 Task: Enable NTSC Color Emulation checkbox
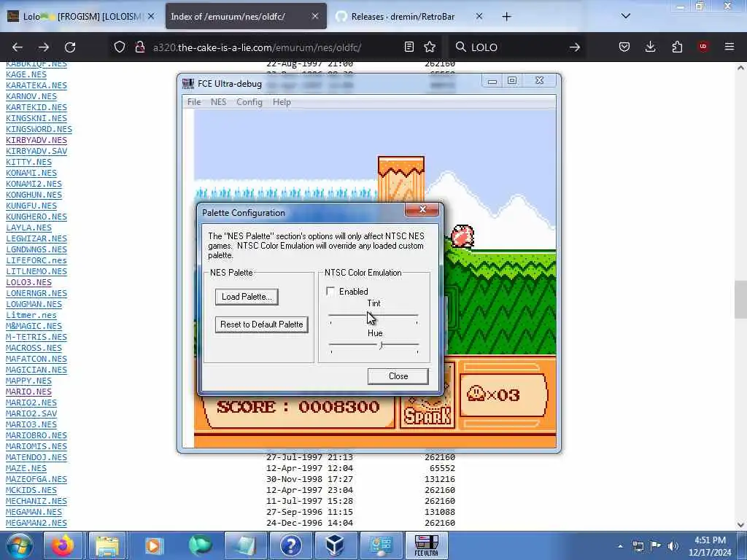pos(330,291)
